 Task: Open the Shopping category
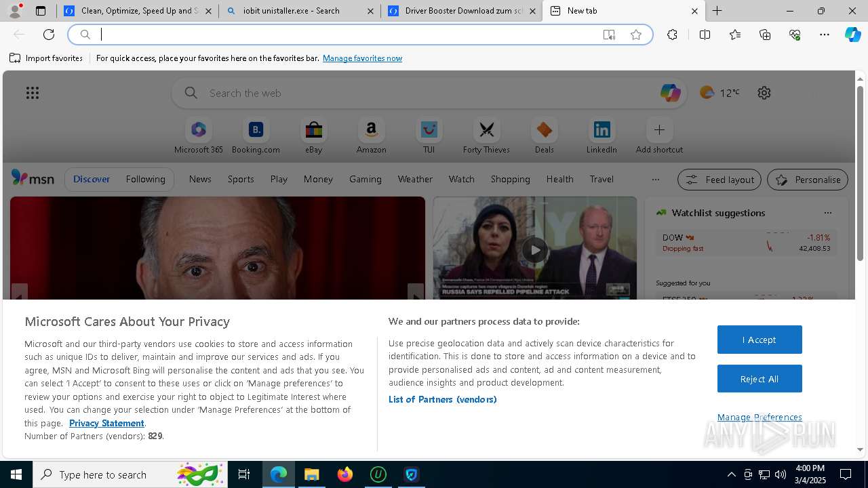510,179
